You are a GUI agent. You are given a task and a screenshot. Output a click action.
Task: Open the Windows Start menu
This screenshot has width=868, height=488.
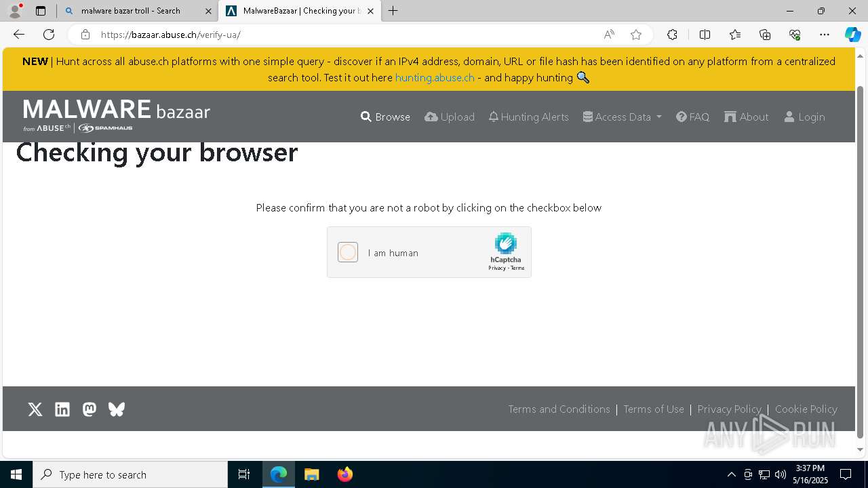click(x=16, y=474)
